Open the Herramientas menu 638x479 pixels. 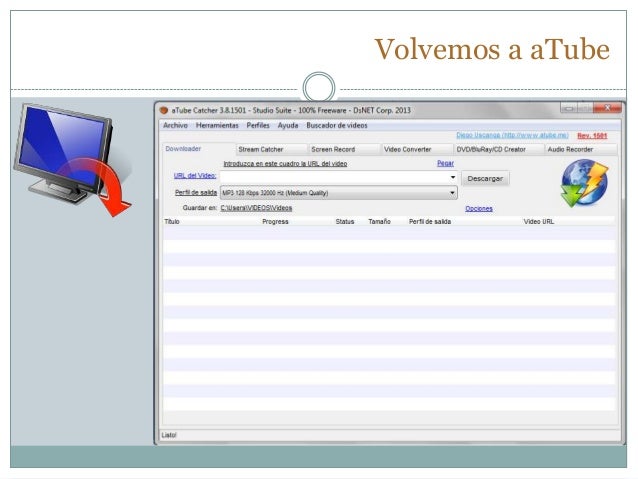pyautogui.click(x=217, y=125)
